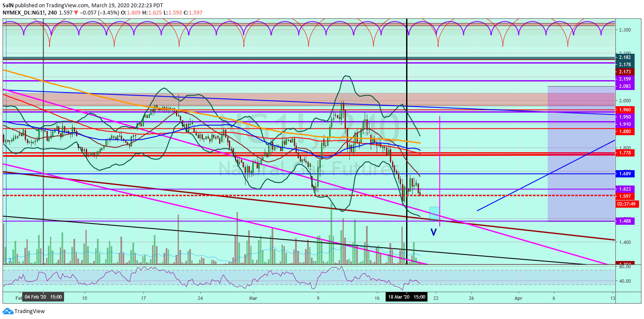Click the 1.400 price axis tick
The width and height of the screenshot is (644, 319).
[624, 242]
